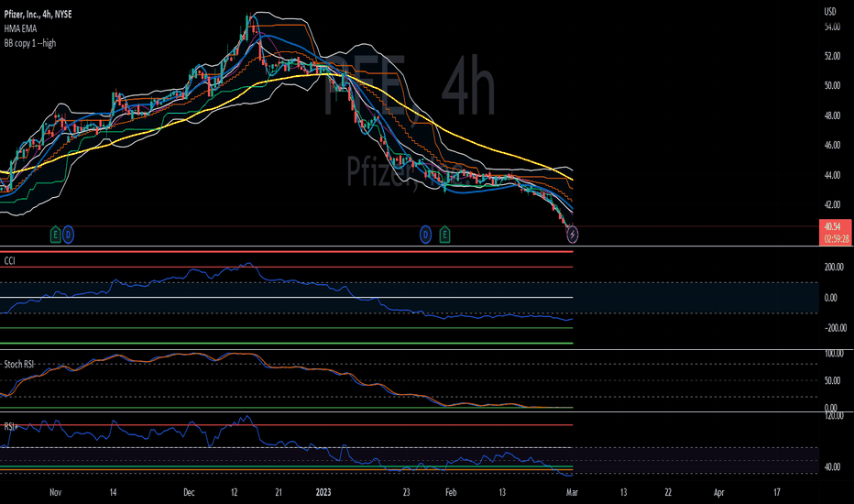Click the Pfizer, Inc., 4h, NYSE title

click(x=38, y=15)
